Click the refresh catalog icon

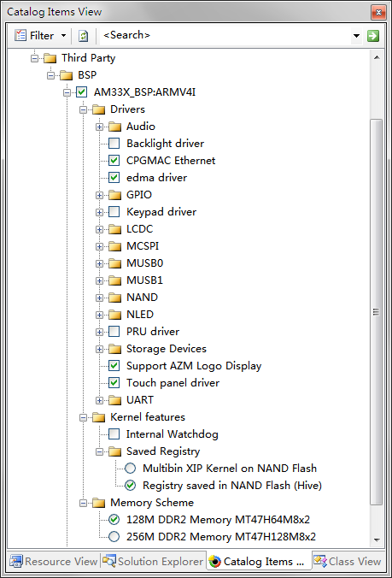84,36
